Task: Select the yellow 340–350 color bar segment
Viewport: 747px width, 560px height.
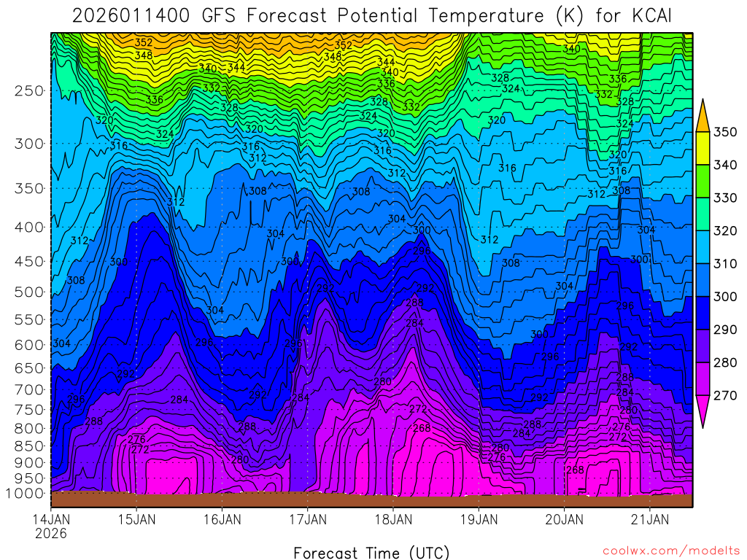Action: pyautogui.click(x=703, y=148)
